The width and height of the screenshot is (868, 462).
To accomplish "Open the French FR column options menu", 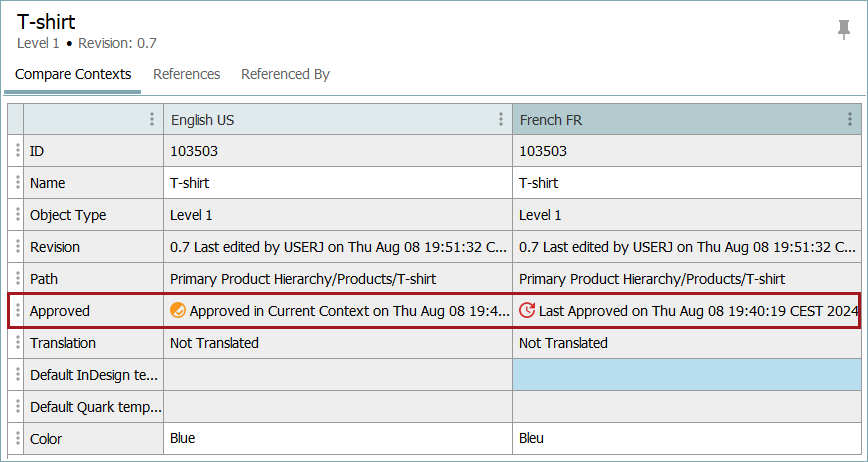I will coord(850,120).
